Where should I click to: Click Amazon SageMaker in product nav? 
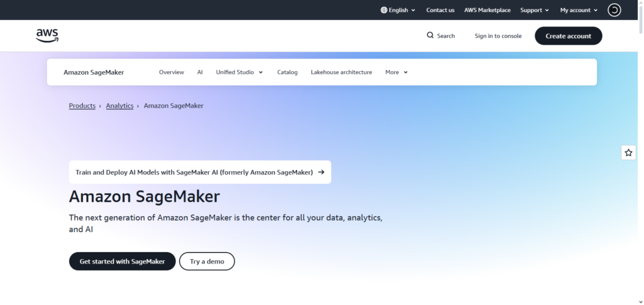click(94, 72)
